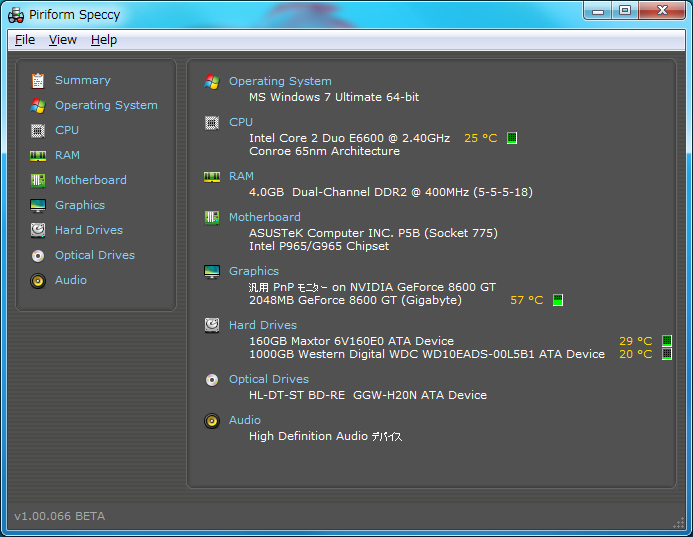Screen dimensions: 693x537
Task: Click the RAM icon in main panel
Action: point(212,177)
